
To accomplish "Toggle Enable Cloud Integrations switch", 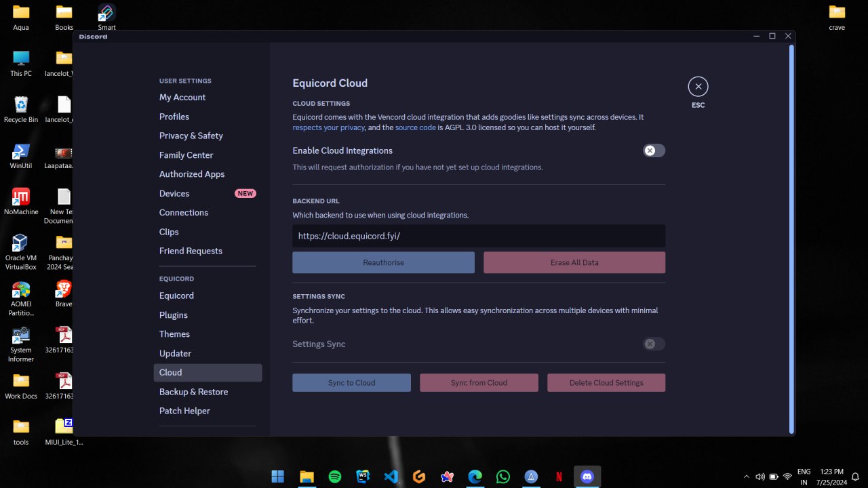I will (654, 150).
